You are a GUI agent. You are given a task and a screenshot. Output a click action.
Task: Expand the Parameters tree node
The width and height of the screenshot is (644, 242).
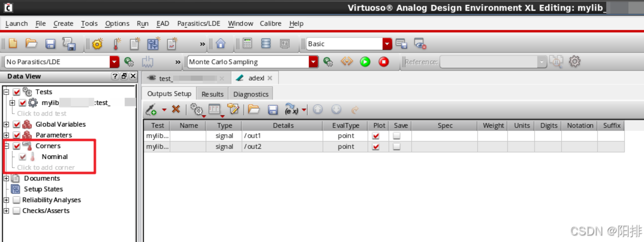[6, 135]
